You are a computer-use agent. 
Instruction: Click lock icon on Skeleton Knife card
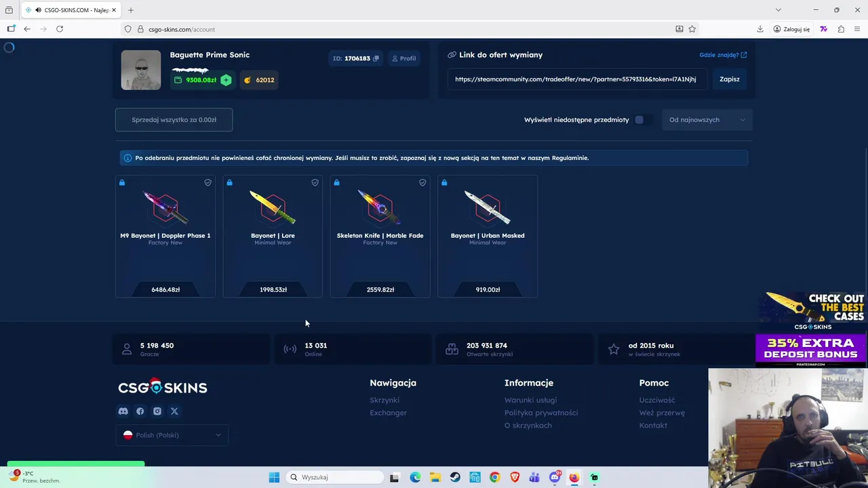point(336,182)
